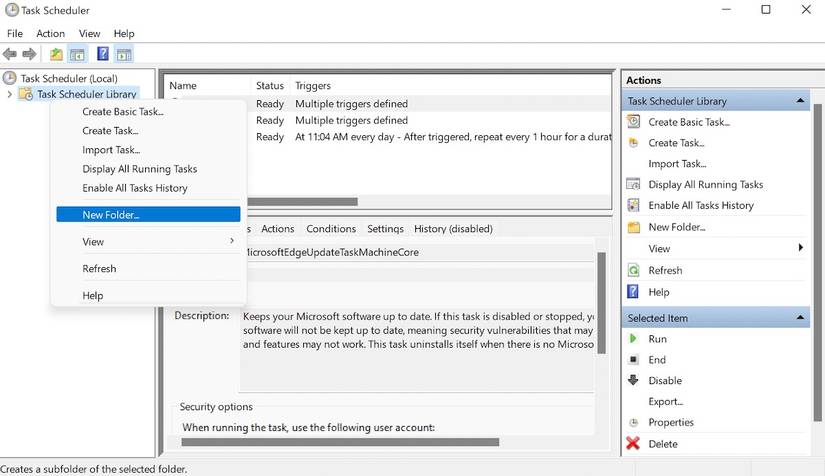Expand the View submenu in context menu

232,241
